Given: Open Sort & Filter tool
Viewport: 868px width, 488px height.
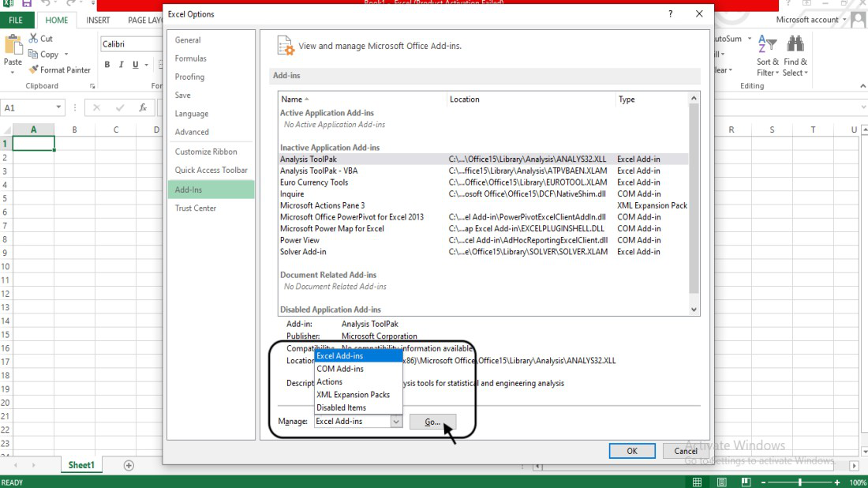Looking at the screenshot, I should [x=767, y=55].
